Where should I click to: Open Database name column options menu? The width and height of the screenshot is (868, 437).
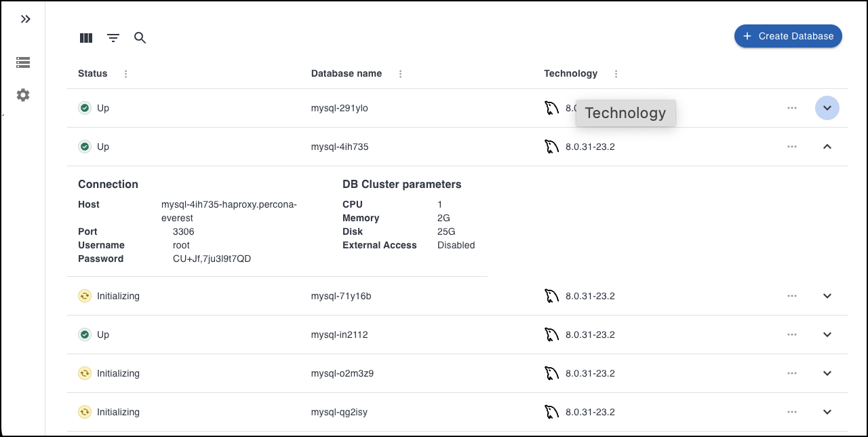tap(400, 74)
